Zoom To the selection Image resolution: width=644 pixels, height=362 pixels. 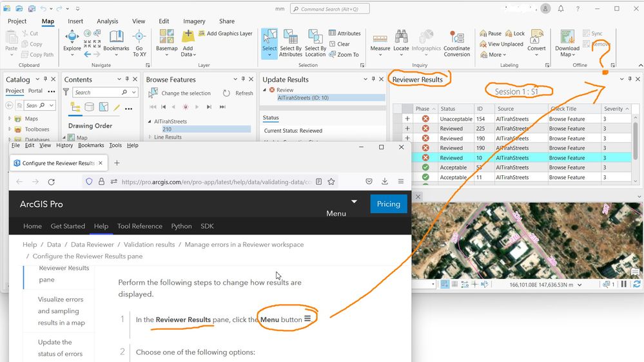(x=344, y=54)
